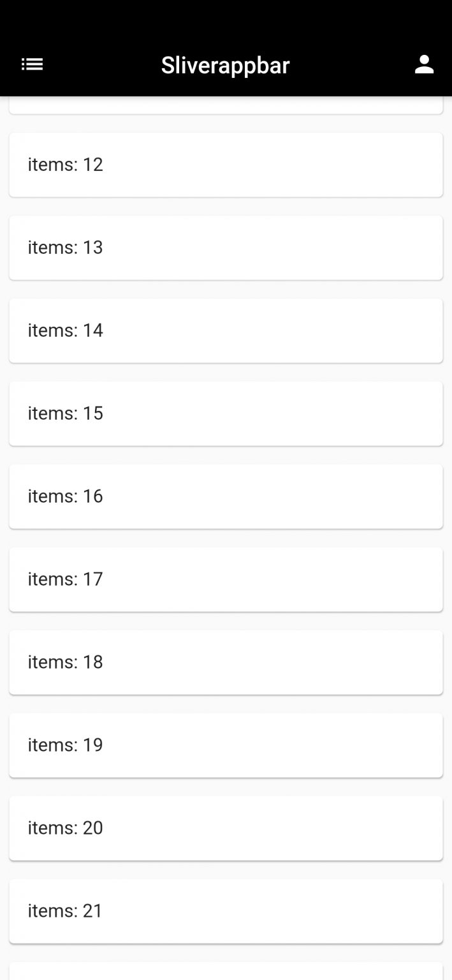Click the bulleted list icon in app bar

[33, 64]
